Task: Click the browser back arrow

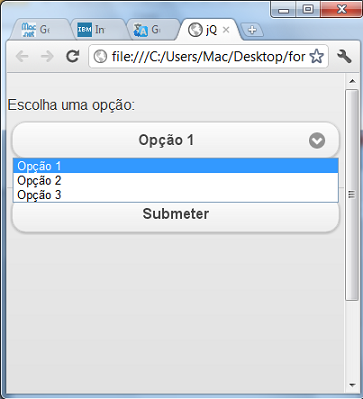Action: (x=22, y=56)
